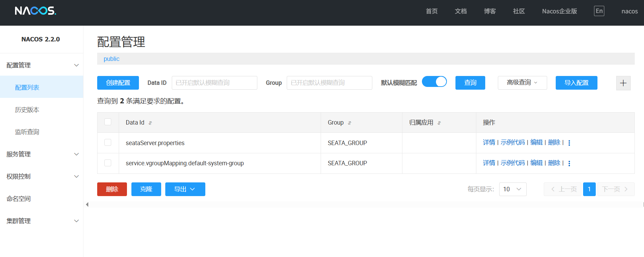This screenshot has width=644, height=257.
Task: Click the red 删除 button
Action: (112, 189)
